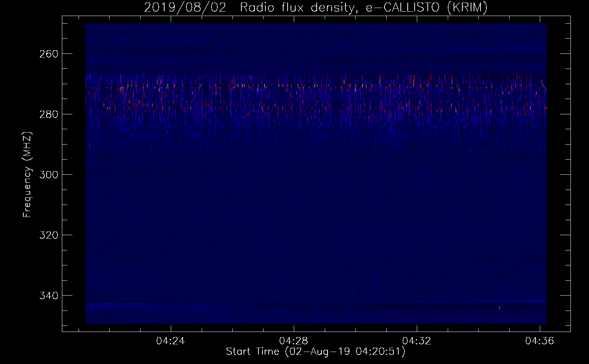Click the 04:28 time tick label
Image resolution: width=589 pixels, height=364 pixels.
click(293, 341)
